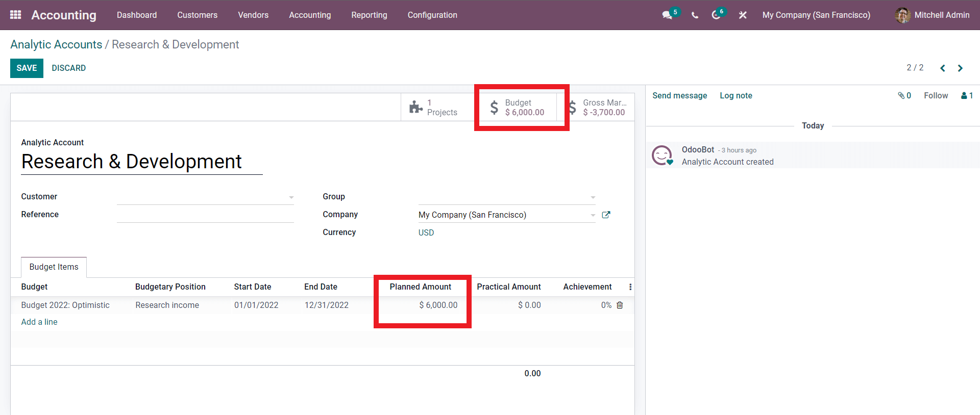The height and width of the screenshot is (415, 980).
Task: Expand the Company dropdown arrow
Action: coord(593,215)
